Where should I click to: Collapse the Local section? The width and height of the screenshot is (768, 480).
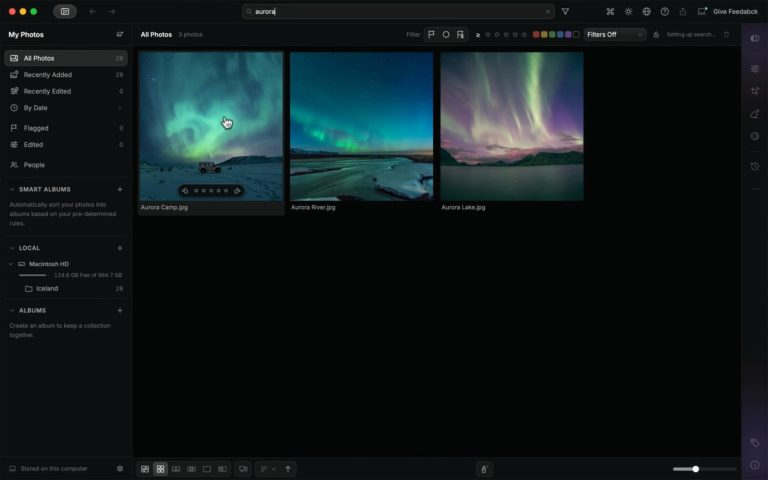pyautogui.click(x=12, y=248)
